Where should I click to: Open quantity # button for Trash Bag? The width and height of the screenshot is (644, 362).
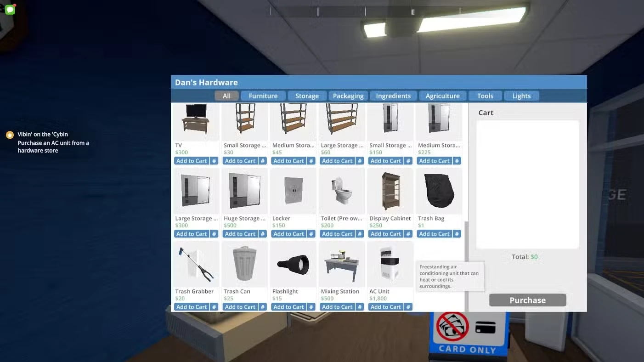[457, 234]
